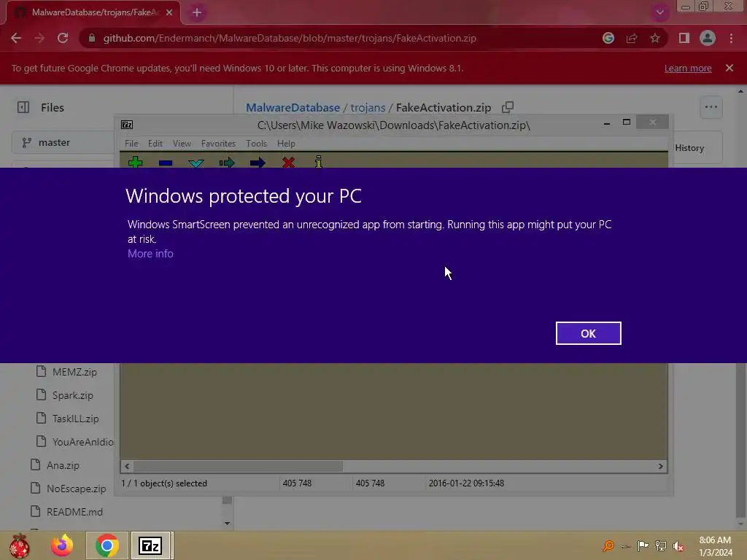The image size is (747, 560).
Task: Click the Google icon in the address bar
Action: (608, 38)
